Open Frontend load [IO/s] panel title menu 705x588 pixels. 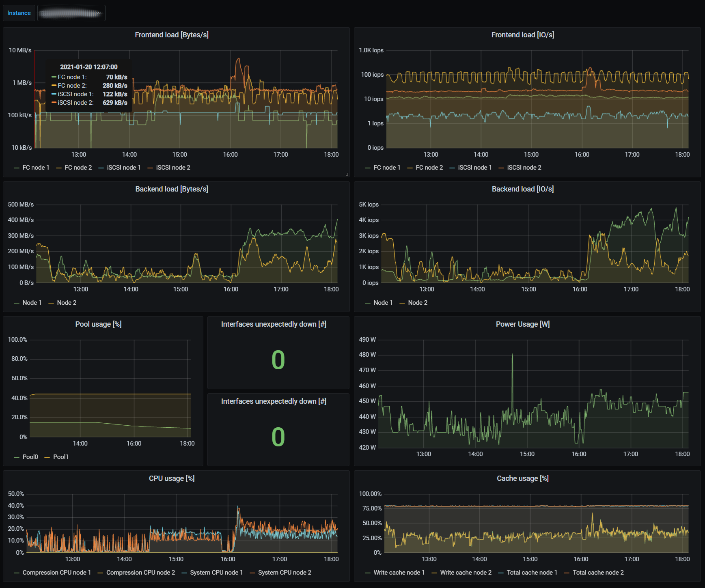coord(523,35)
